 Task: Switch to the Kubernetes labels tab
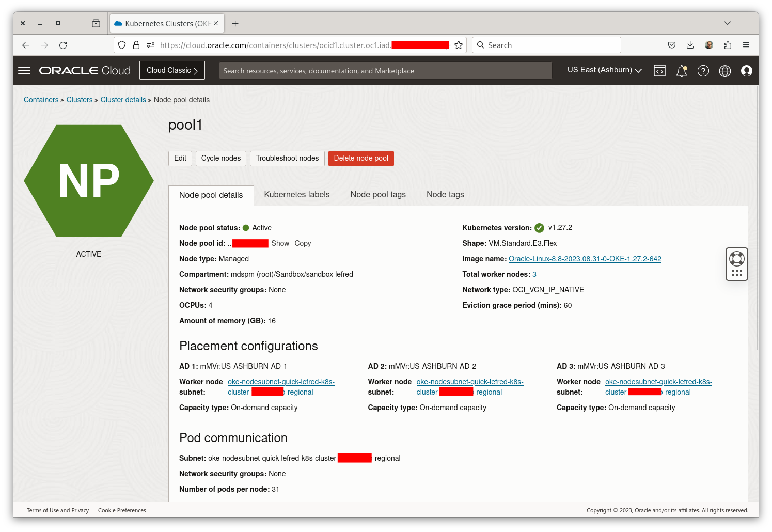click(297, 195)
